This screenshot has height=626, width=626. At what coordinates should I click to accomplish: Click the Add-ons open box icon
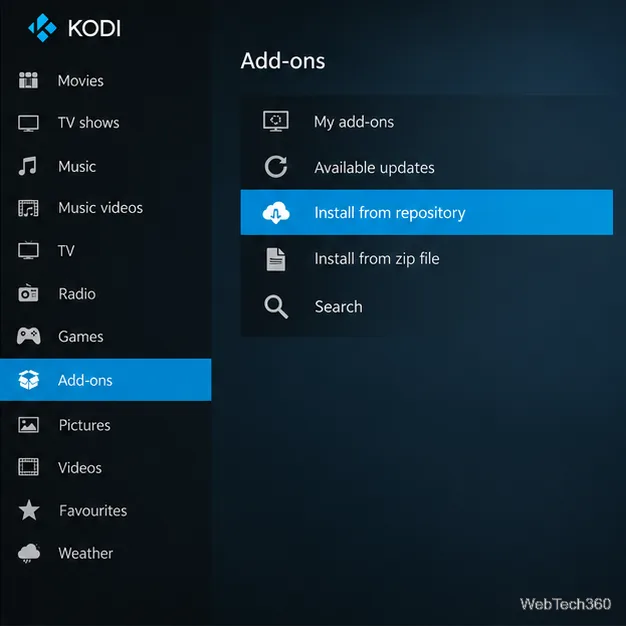click(29, 380)
